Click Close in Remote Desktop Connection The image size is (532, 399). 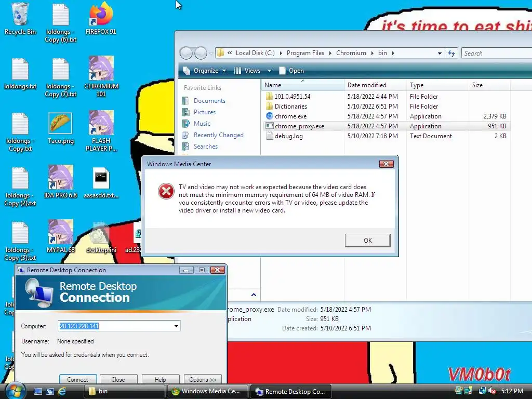click(x=118, y=379)
